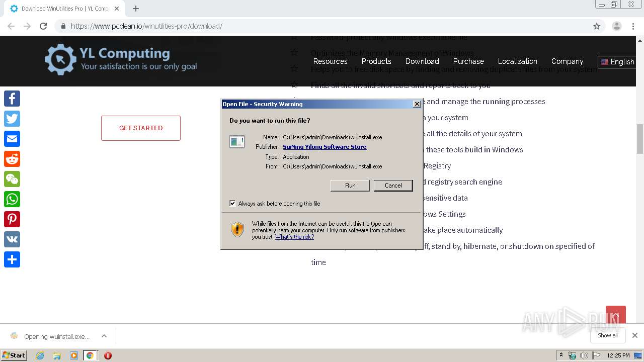Image resolution: width=644 pixels, height=362 pixels.
Task: Click Show all downloads button
Action: coord(607,335)
